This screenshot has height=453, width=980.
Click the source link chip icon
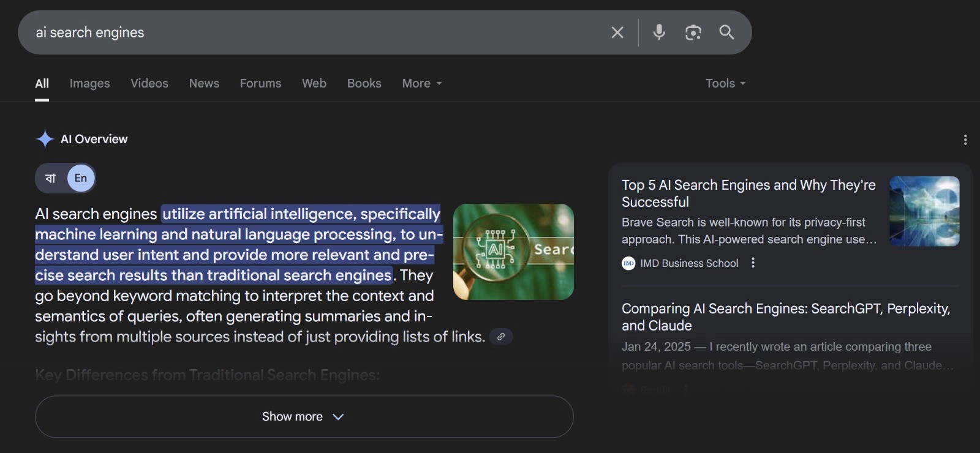point(501,337)
